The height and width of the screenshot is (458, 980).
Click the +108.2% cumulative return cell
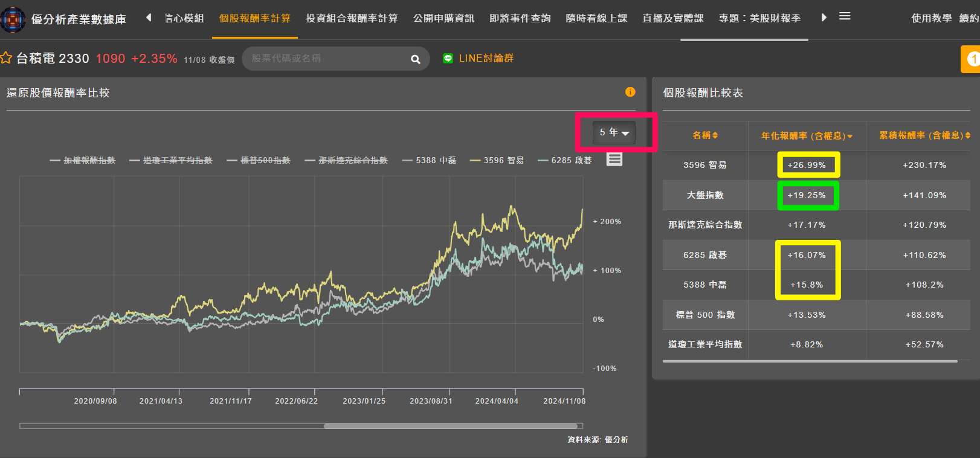click(x=924, y=285)
